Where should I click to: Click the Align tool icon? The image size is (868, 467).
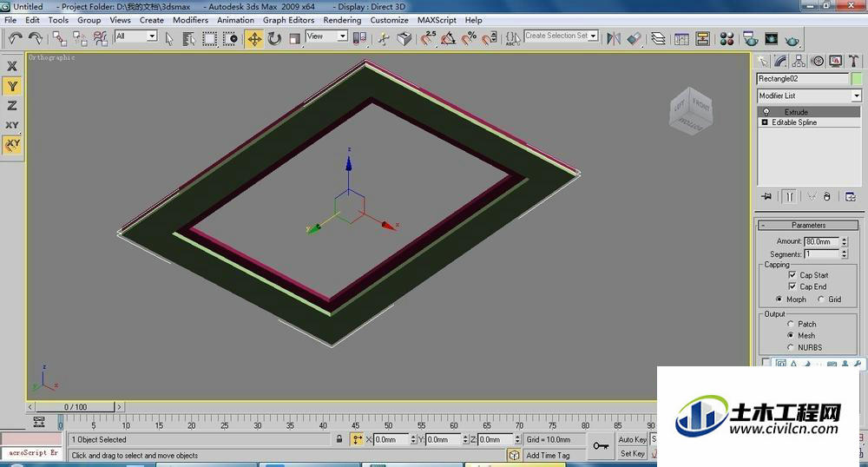tap(635, 38)
